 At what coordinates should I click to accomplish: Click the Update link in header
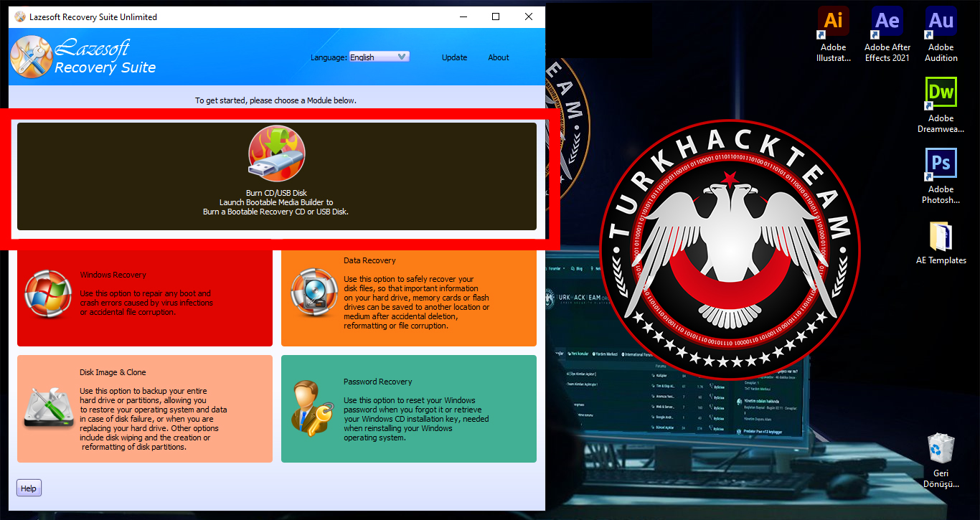(454, 57)
